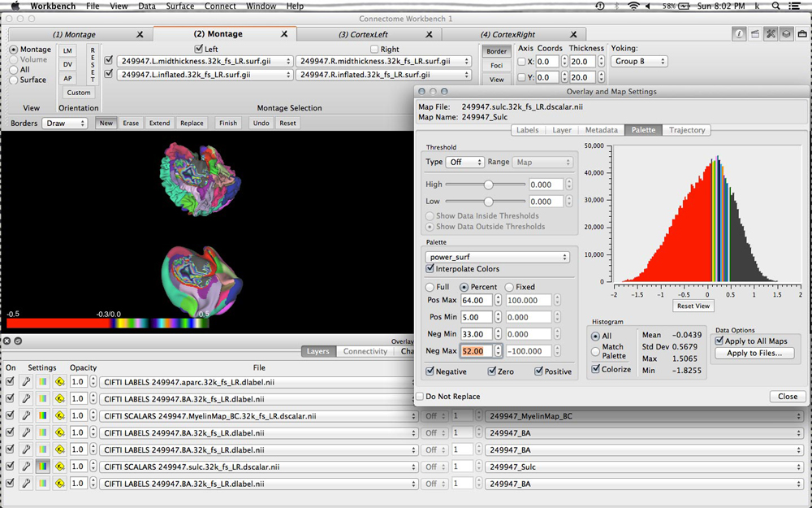Open the 249947_Sulc map dropdown
The width and height of the screenshot is (812, 508).
644,467
